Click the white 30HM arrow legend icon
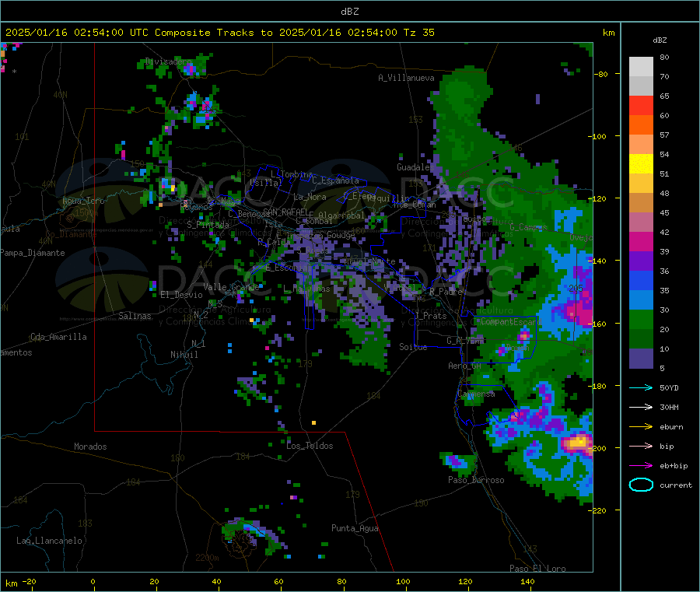700x592 pixels. (x=641, y=407)
